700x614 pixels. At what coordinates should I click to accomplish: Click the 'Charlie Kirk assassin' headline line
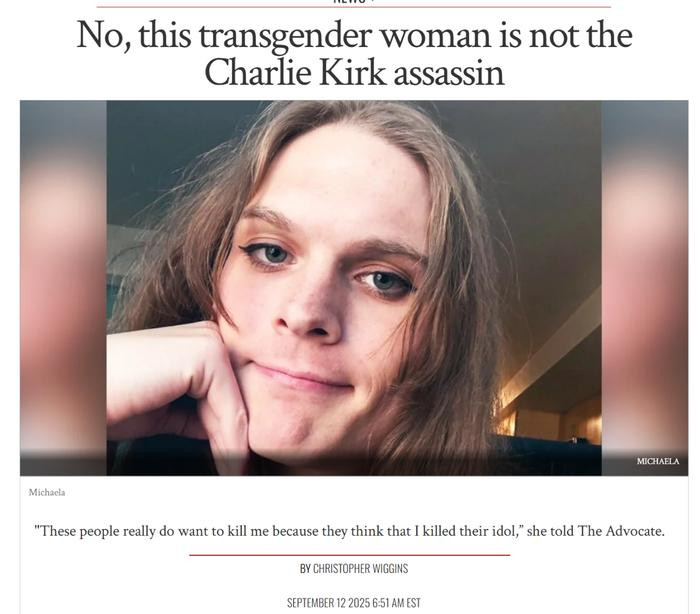[x=354, y=72]
